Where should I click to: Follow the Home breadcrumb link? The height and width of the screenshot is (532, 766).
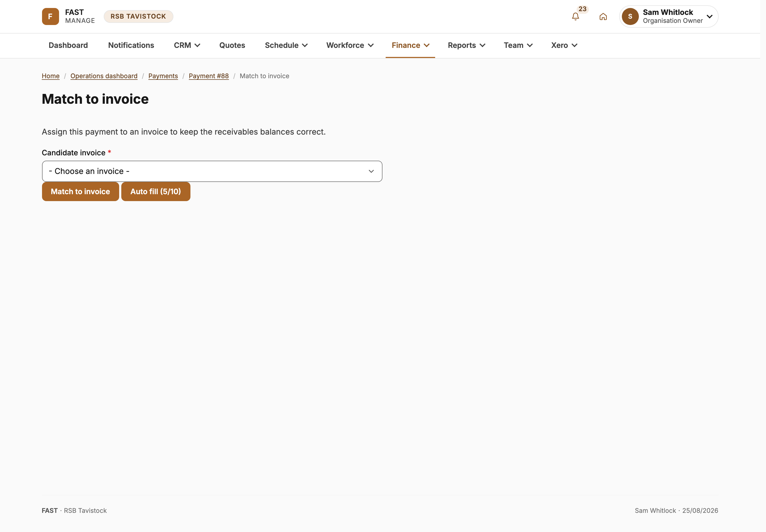pos(51,76)
